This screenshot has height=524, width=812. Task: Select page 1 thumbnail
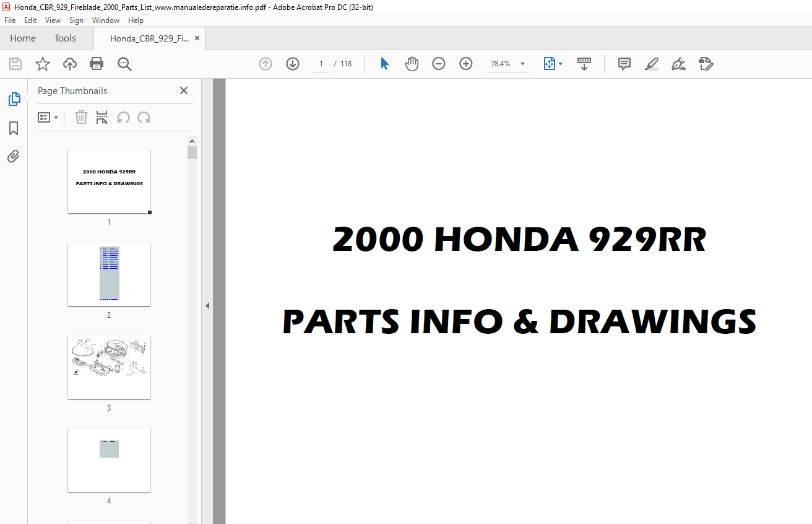109,181
